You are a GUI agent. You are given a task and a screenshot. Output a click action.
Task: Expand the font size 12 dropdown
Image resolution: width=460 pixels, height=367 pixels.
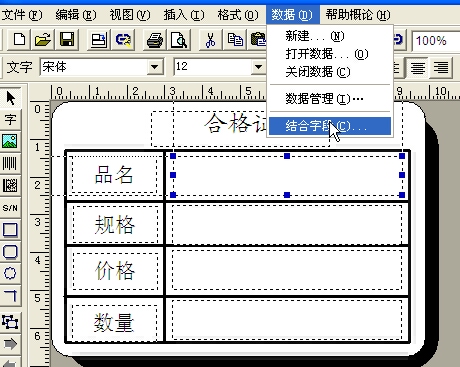[258, 67]
